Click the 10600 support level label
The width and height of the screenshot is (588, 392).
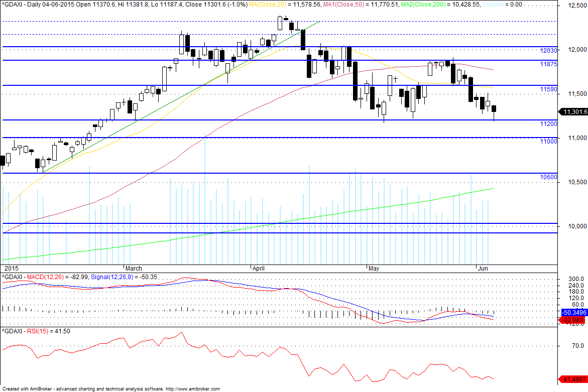click(548, 177)
